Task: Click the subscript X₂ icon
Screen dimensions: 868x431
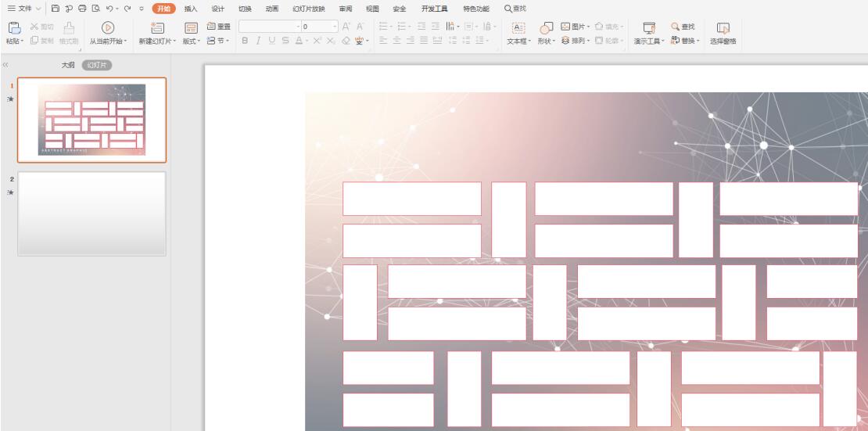Action: point(331,41)
